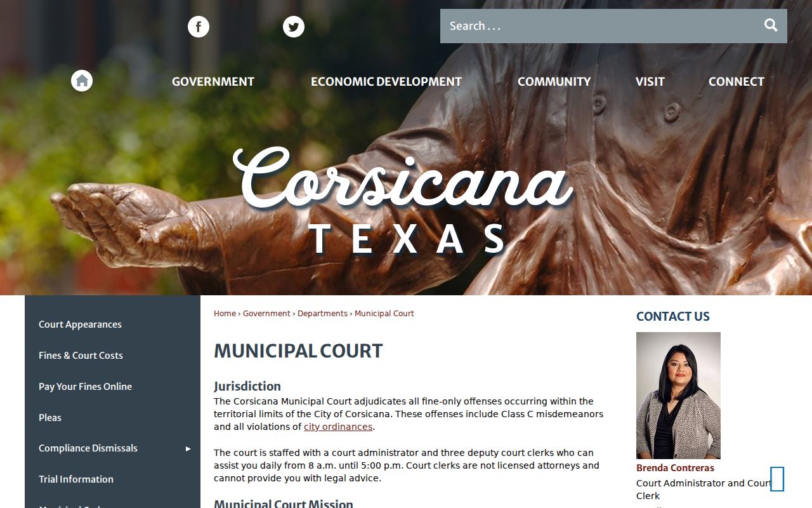
Task: Open the Facebook page icon
Action: [x=199, y=27]
